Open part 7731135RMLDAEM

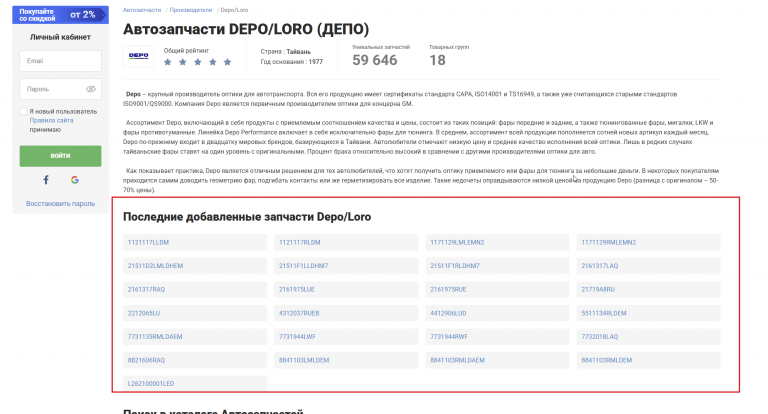coord(195,337)
